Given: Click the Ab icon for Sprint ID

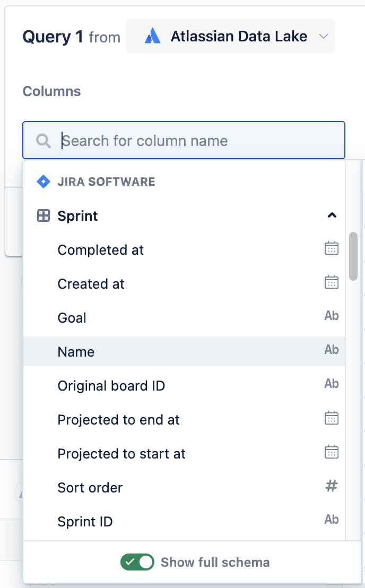Looking at the screenshot, I should click(x=331, y=520).
